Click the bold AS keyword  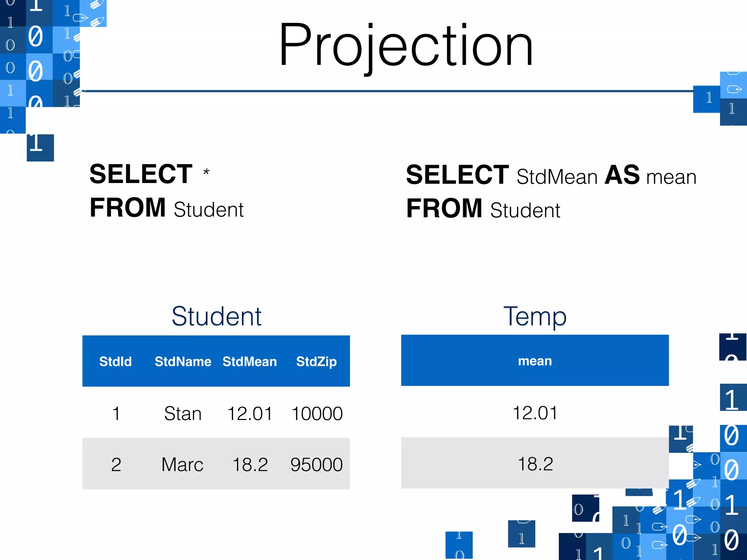tap(622, 175)
